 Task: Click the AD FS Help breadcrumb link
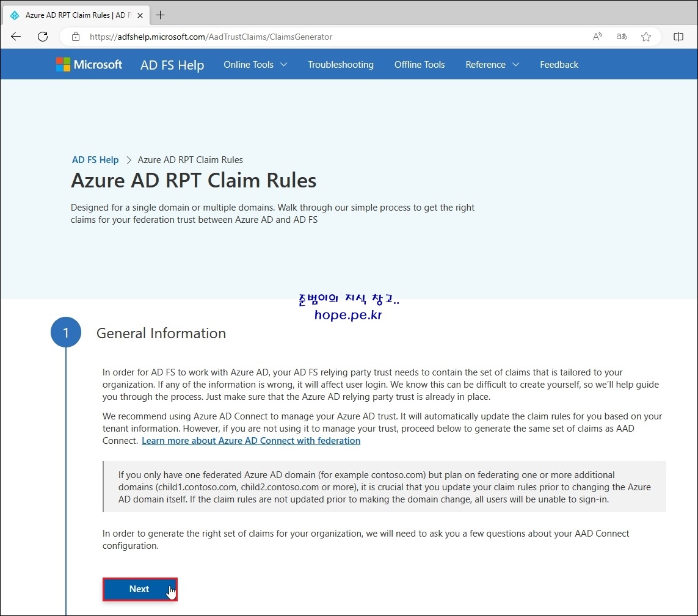tap(95, 160)
